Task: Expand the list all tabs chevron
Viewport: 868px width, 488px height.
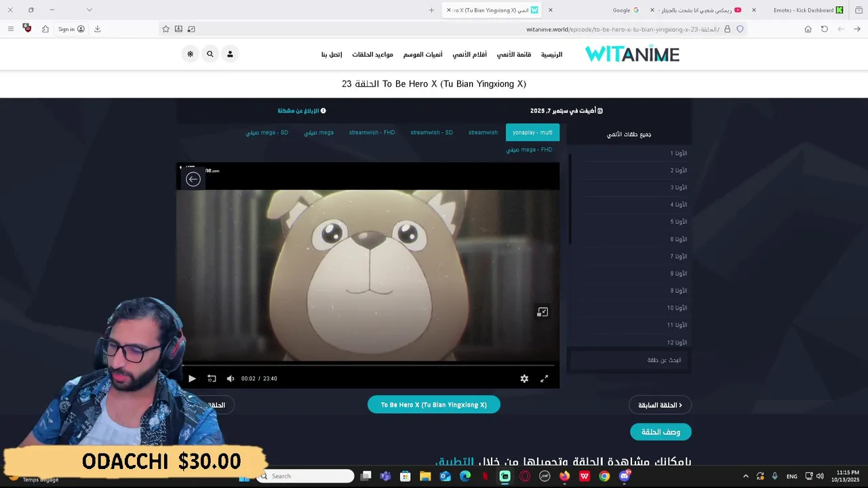Action: pos(89,10)
